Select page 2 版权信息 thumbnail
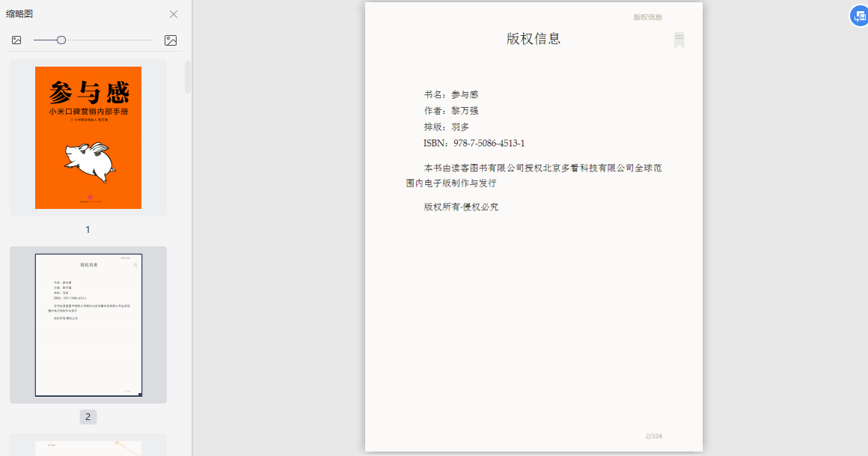Image resolution: width=868 pixels, height=456 pixels. pos(88,325)
